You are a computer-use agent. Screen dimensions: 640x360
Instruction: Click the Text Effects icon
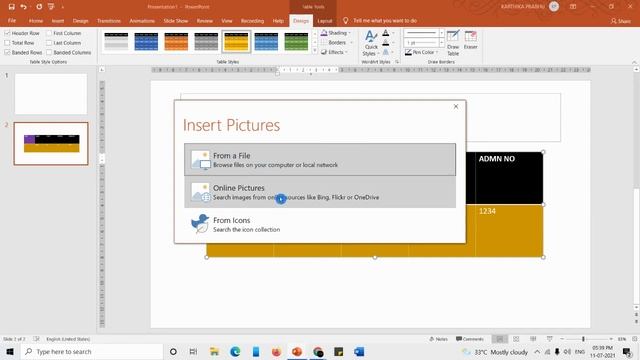click(386, 52)
